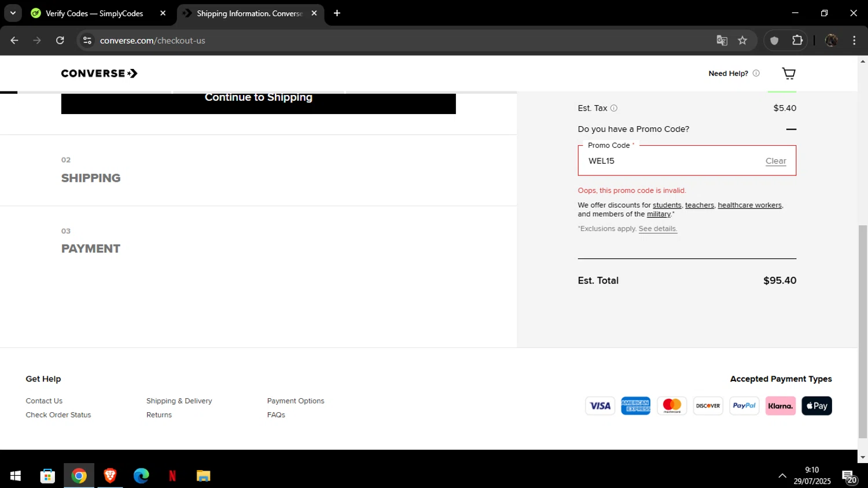Click 'Do you have a Promo Code?' text
Screen dimensions: 868x488
(634, 129)
